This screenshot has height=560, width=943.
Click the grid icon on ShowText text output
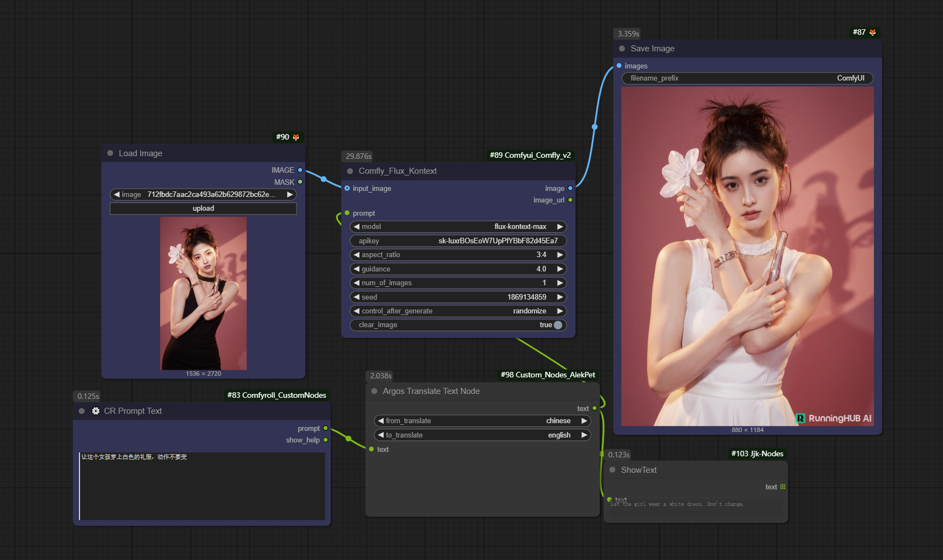782,487
